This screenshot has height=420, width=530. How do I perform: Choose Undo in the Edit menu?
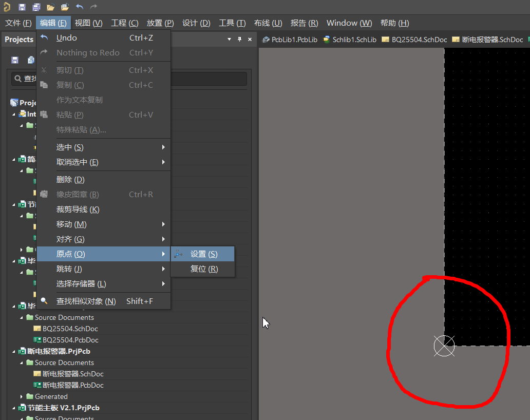(103, 38)
